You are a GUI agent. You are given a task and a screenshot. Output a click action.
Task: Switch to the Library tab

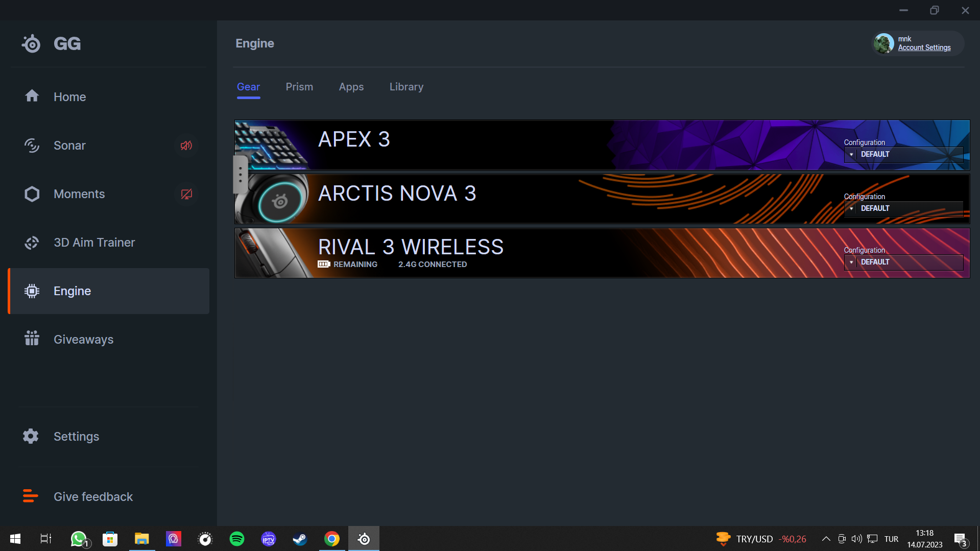[407, 87]
